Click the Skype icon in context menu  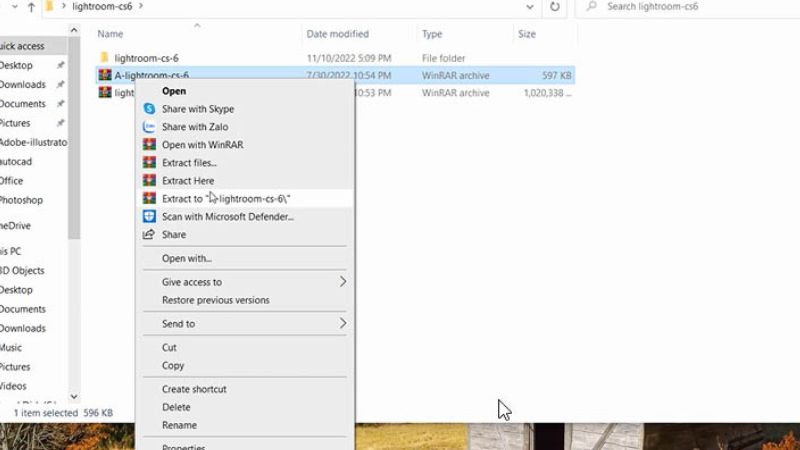click(x=149, y=109)
